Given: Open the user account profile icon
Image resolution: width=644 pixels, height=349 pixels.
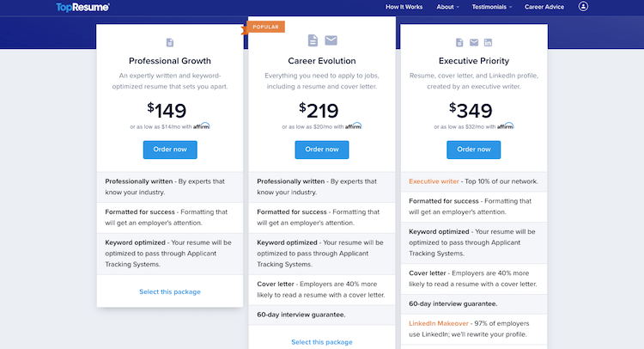Looking at the screenshot, I should click(x=583, y=7).
